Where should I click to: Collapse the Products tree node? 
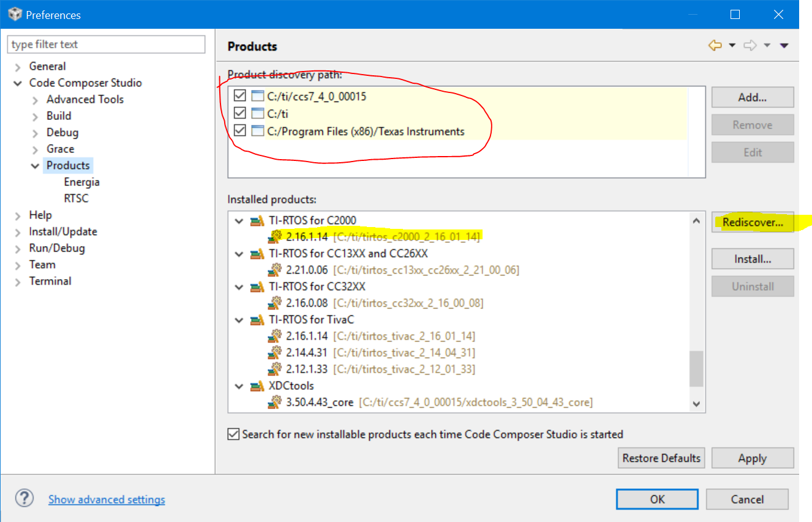click(x=36, y=166)
